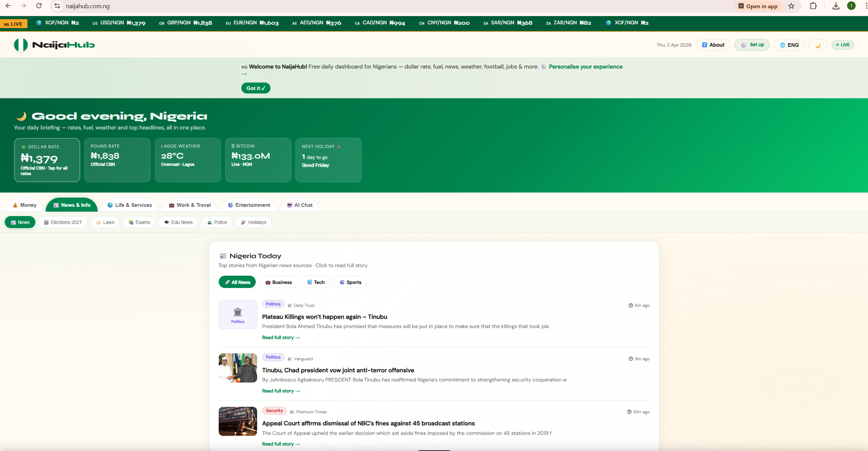Screen dimensions: 868x451
Task: Open the Next Holiday Good Friday card
Action: pyautogui.click(x=328, y=160)
